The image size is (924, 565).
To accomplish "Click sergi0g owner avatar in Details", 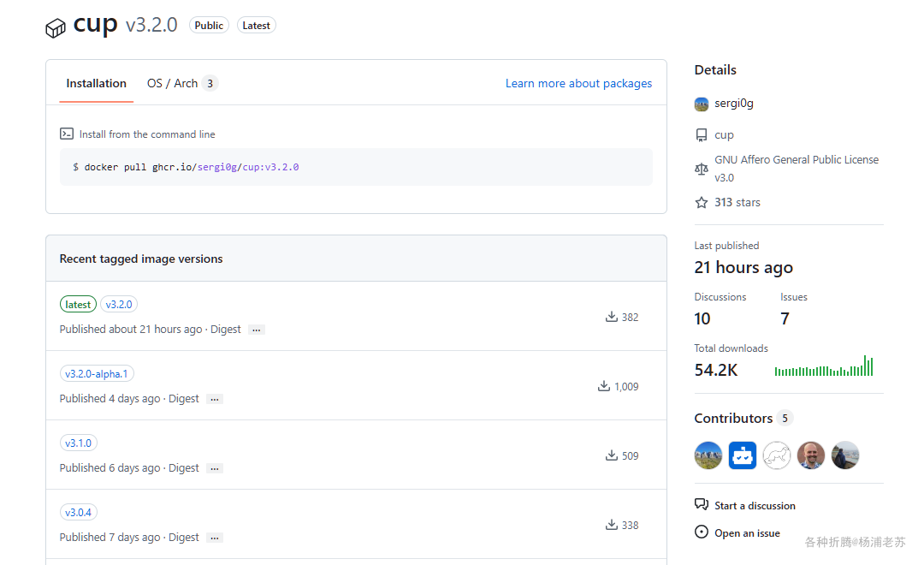I will [702, 104].
